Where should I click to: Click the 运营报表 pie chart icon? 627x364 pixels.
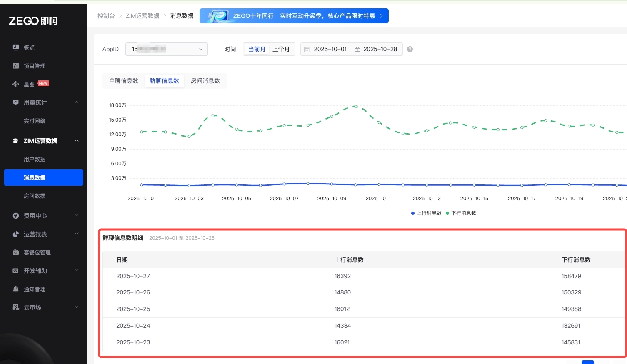pos(16,234)
